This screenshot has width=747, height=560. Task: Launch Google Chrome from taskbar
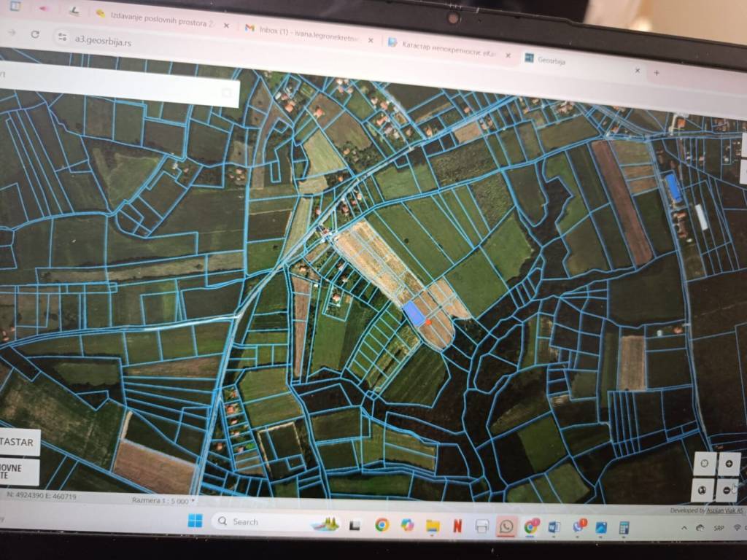pyautogui.click(x=382, y=525)
